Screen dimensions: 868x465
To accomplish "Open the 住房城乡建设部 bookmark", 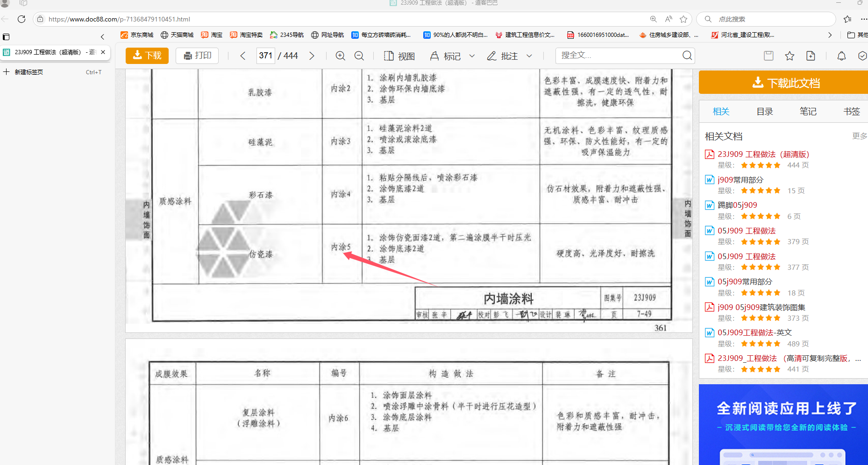I will 669,35.
